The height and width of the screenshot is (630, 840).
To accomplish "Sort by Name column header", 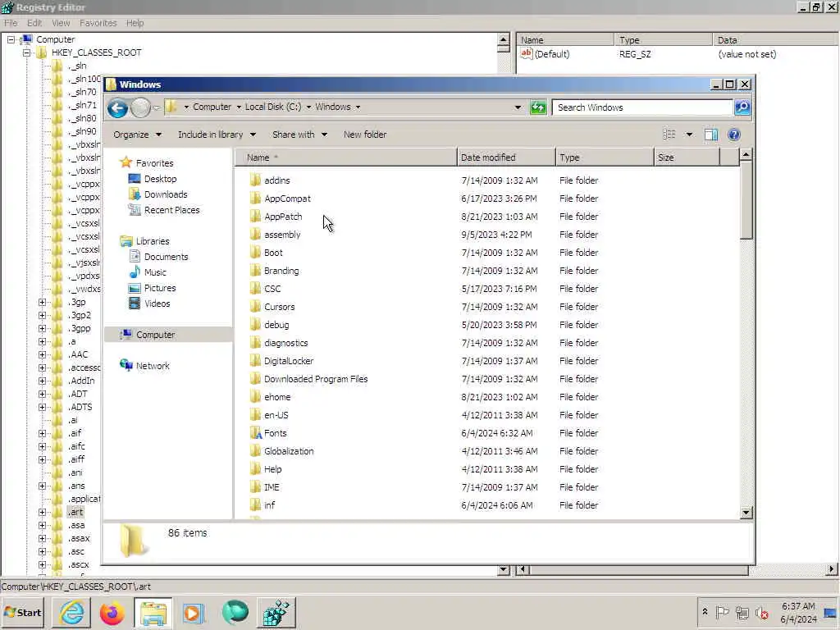I will pyautogui.click(x=346, y=157).
